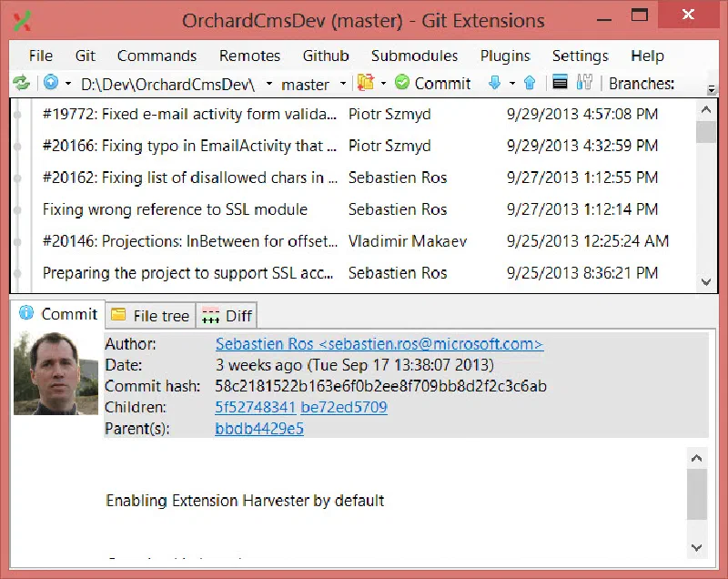Image resolution: width=728 pixels, height=579 pixels.
Task: Select commit #20146 Projections InBetween
Action: coord(353,241)
